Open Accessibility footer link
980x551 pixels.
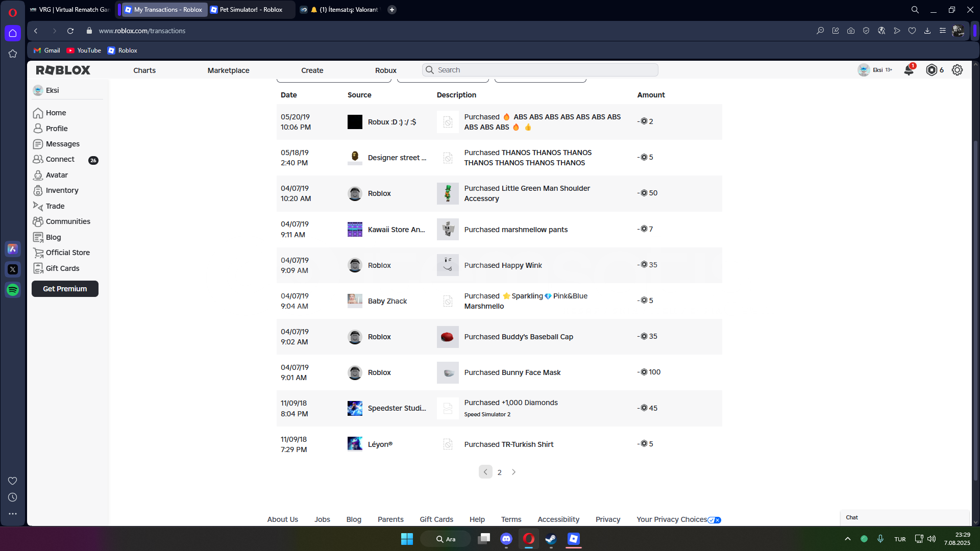click(x=558, y=519)
